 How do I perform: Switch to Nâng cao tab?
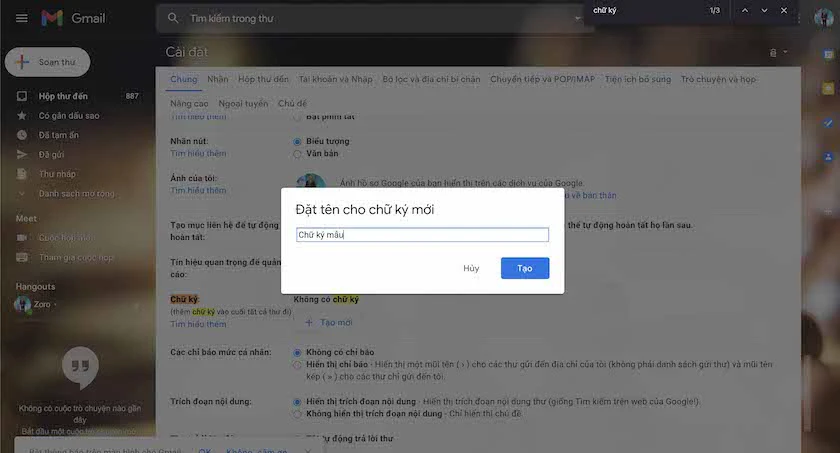click(189, 103)
